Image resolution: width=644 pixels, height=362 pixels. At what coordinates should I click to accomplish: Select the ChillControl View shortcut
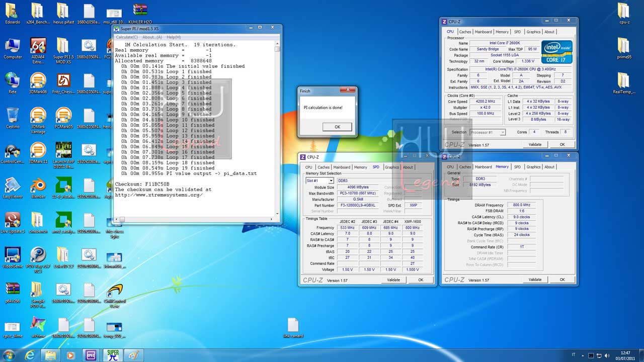tap(115, 296)
